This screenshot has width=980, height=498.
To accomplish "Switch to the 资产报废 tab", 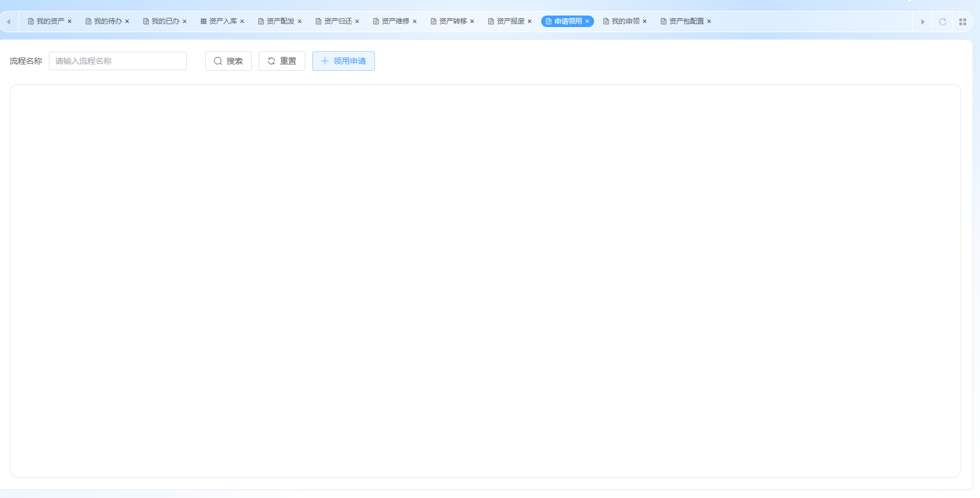I will pos(510,21).
